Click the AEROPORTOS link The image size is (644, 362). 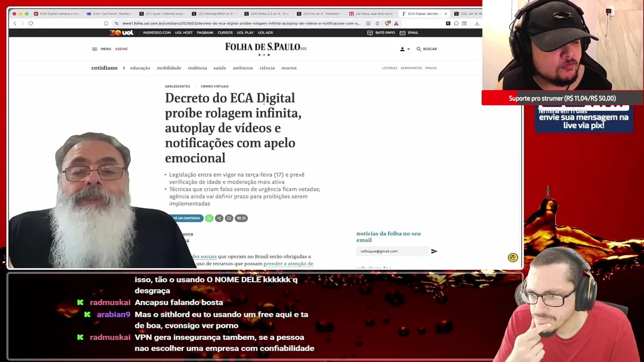tap(411, 68)
